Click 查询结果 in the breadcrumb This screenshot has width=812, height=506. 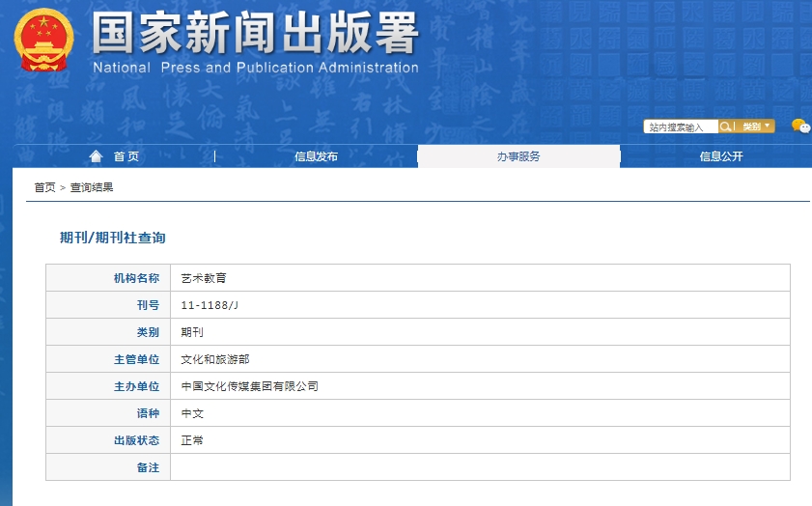(92, 187)
